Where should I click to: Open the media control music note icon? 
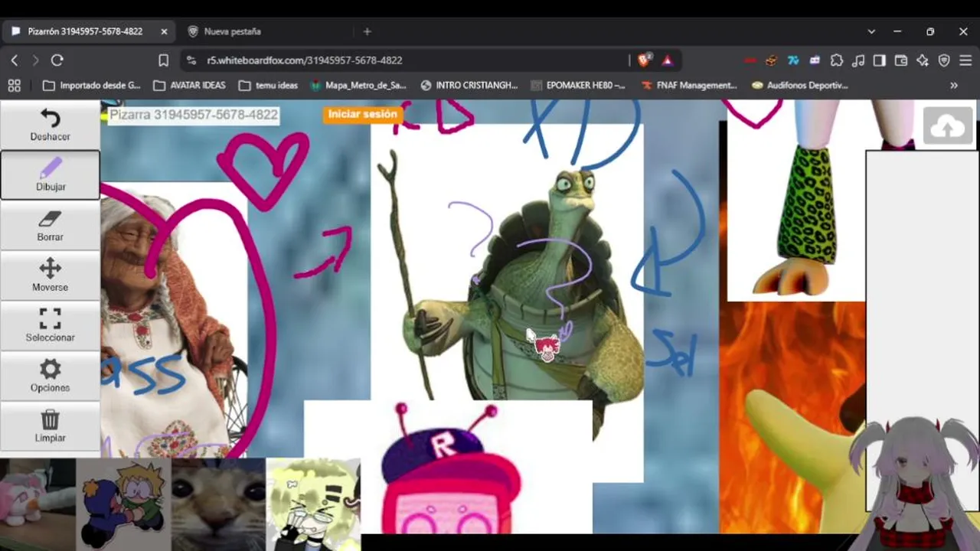pyautogui.click(x=858, y=60)
